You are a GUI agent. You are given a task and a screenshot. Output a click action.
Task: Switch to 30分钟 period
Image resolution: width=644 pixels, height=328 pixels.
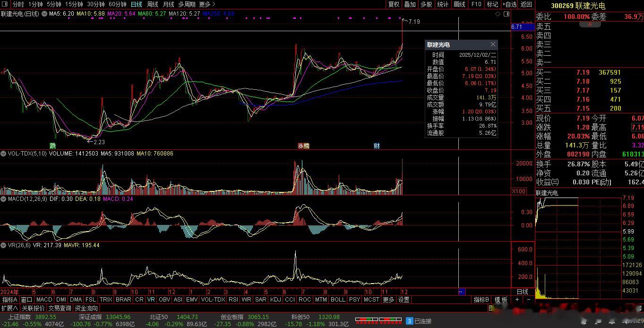pyautogui.click(x=96, y=4)
